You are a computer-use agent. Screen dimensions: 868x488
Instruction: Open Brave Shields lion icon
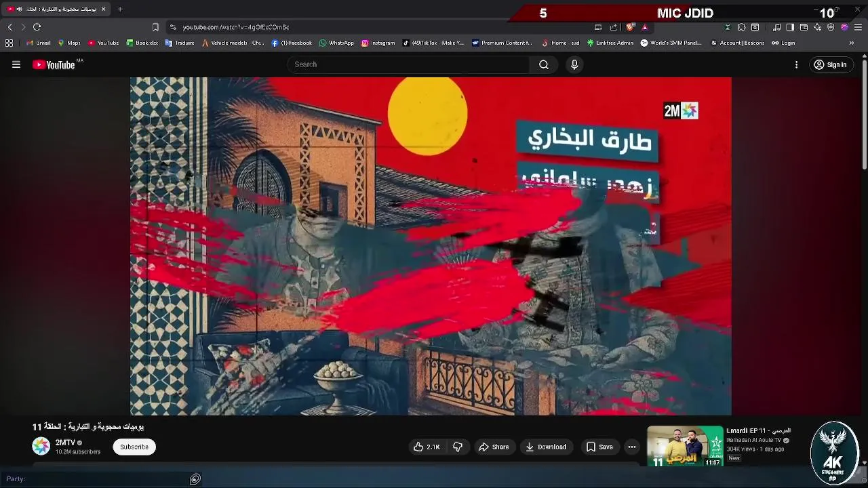630,27
